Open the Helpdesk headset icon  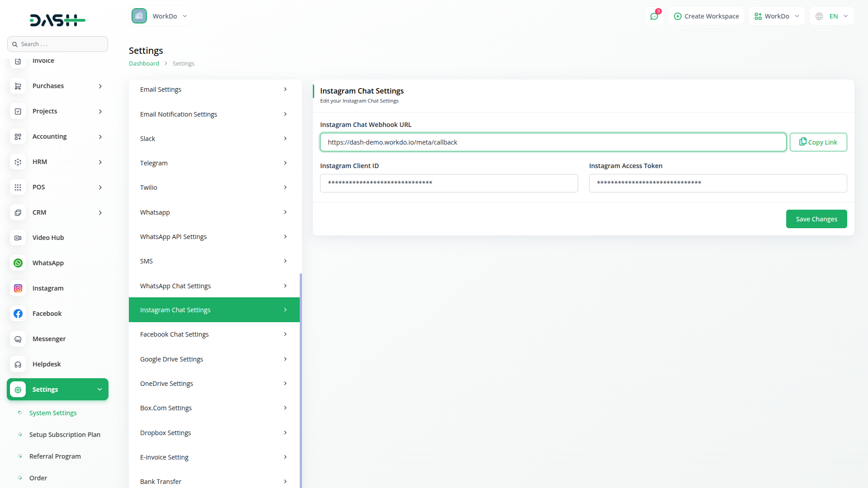(x=18, y=364)
